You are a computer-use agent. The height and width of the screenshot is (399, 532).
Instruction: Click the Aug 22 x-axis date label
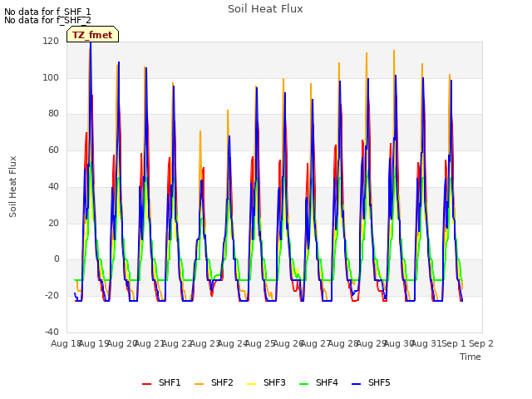(177, 343)
